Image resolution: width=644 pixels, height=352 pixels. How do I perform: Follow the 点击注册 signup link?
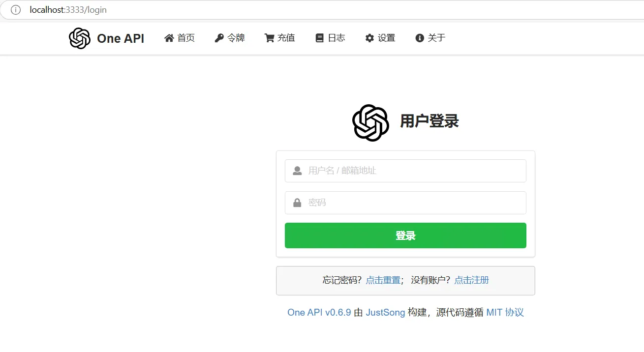tap(471, 280)
